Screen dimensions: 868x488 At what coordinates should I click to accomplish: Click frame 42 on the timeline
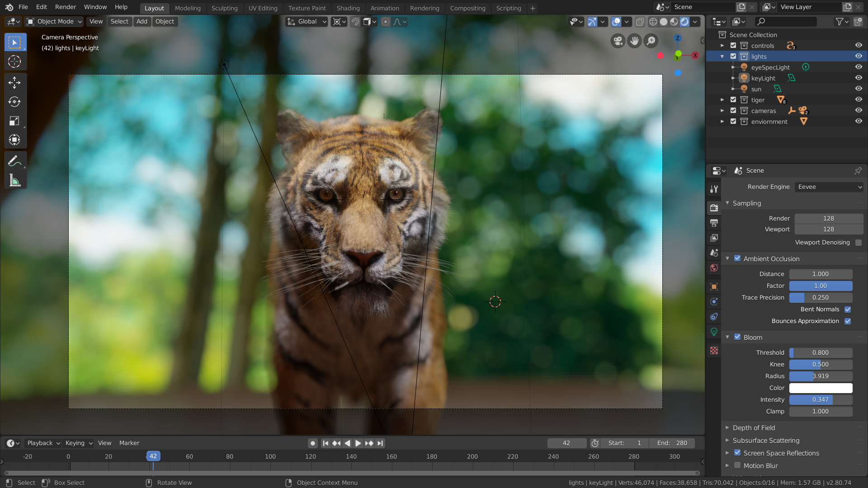pyautogui.click(x=153, y=456)
